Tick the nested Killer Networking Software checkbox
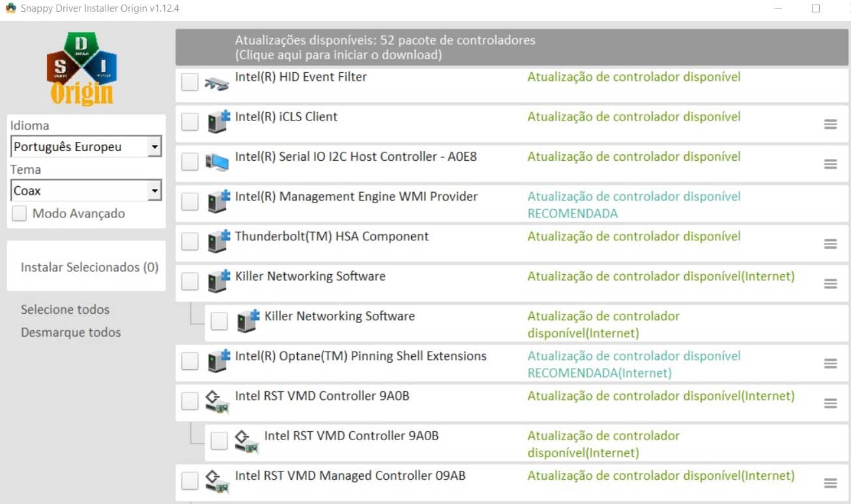The width and height of the screenshot is (851, 504). 219,321
